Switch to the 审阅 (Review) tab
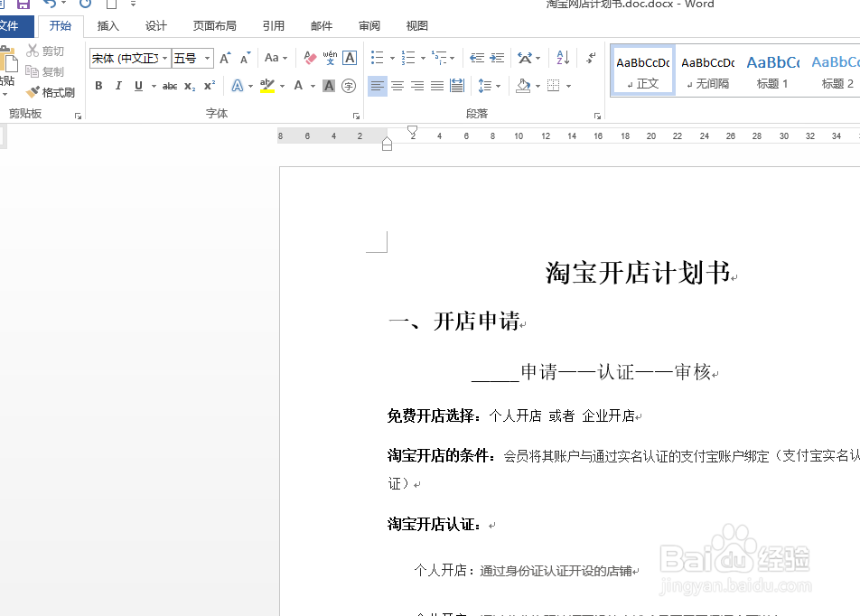 click(369, 26)
